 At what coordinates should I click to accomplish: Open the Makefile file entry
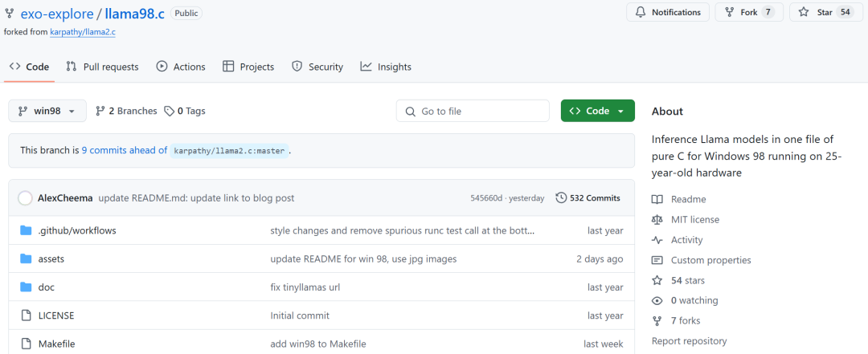click(56, 344)
